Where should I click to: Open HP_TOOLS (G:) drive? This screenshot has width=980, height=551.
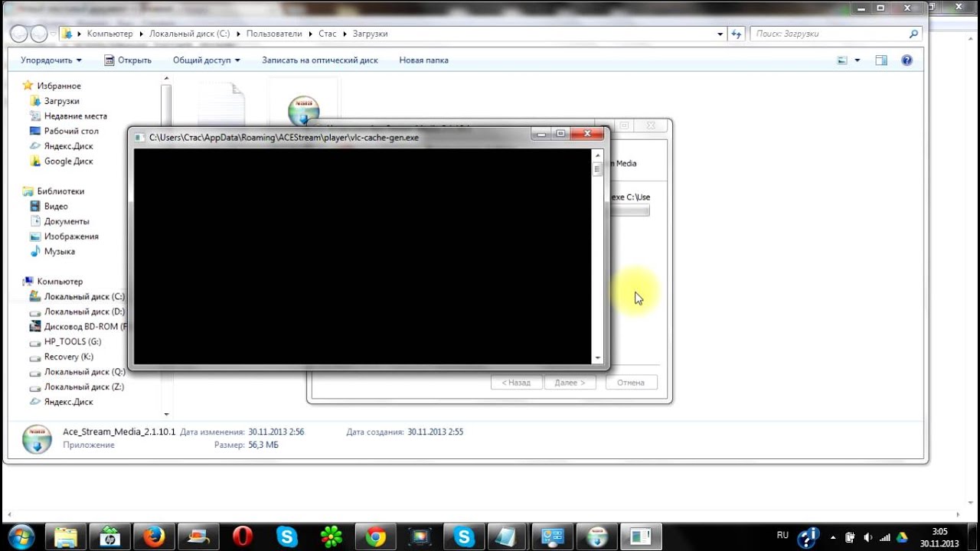(x=72, y=342)
